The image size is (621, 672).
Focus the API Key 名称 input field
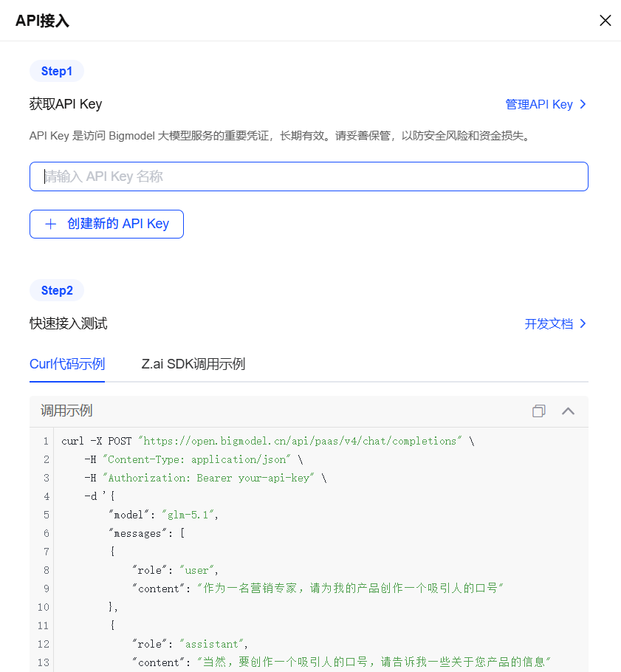(309, 176)
